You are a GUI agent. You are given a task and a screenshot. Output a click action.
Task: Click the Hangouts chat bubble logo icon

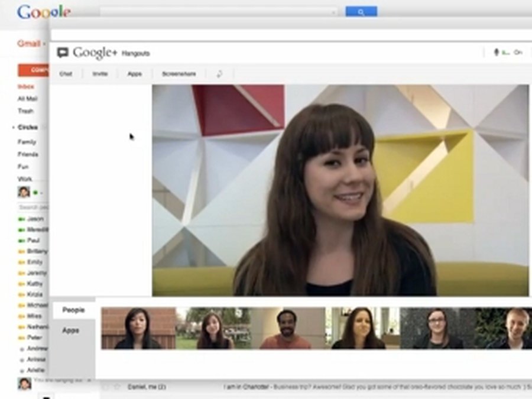coord(63,53)
